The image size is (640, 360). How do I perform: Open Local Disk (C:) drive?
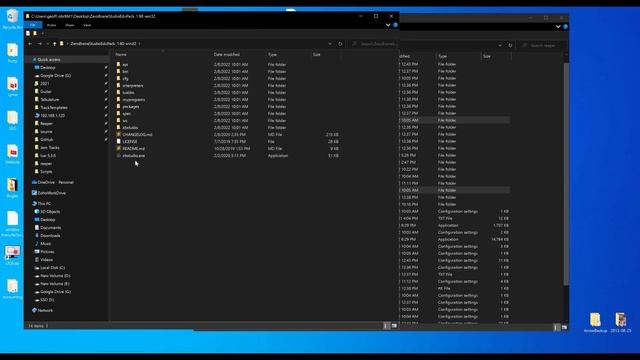tap(52, 268)
